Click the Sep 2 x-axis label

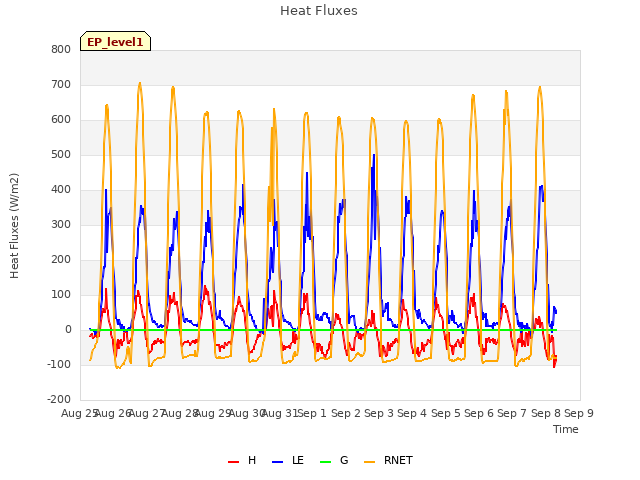(x=346, y=413)
